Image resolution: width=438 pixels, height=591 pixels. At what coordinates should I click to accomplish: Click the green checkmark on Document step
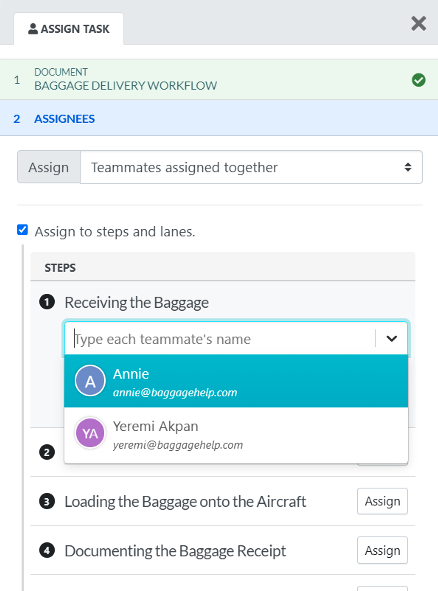[x=418, y=80]
